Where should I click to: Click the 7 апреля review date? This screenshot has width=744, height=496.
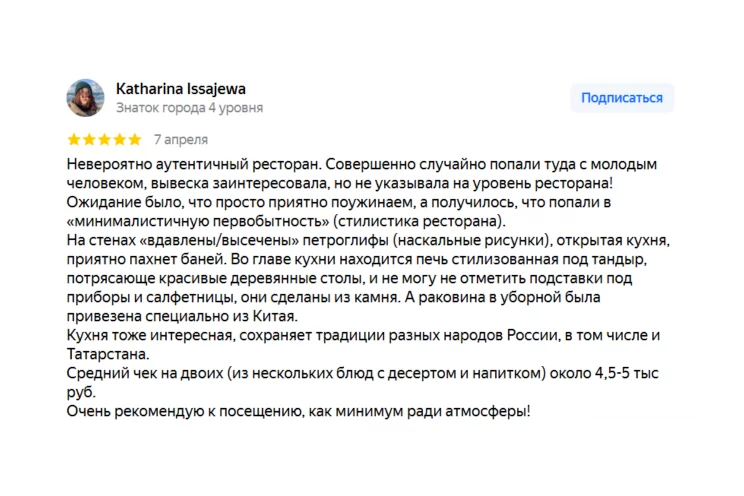(x=181, y=140)
